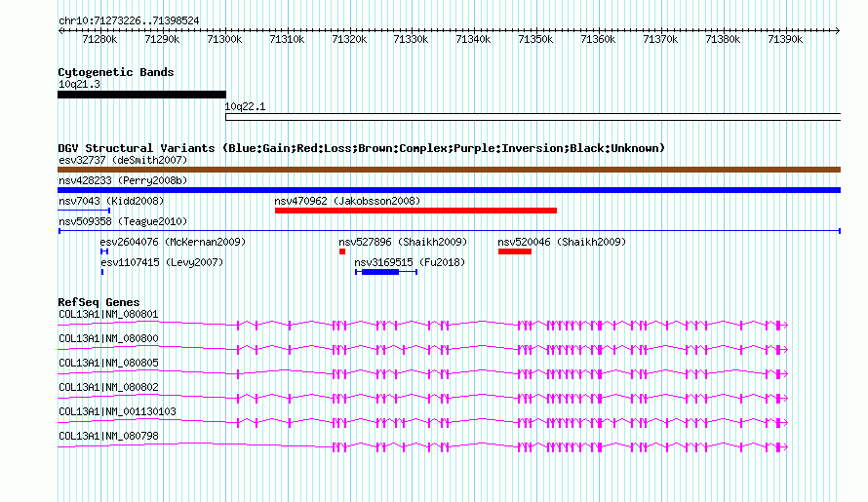868x502 pixels.
Task: Click the 71370k ruler tick label
Action: [x=660, y=40]
